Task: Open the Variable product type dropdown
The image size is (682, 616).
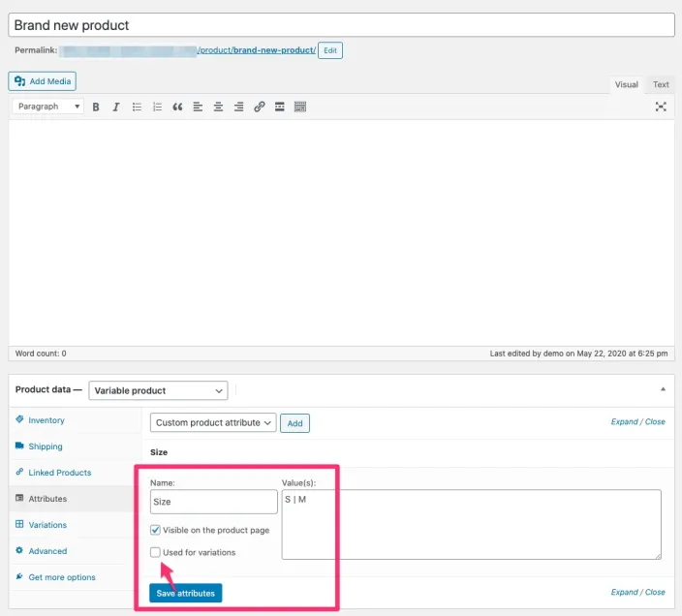Action: [158, 390]
